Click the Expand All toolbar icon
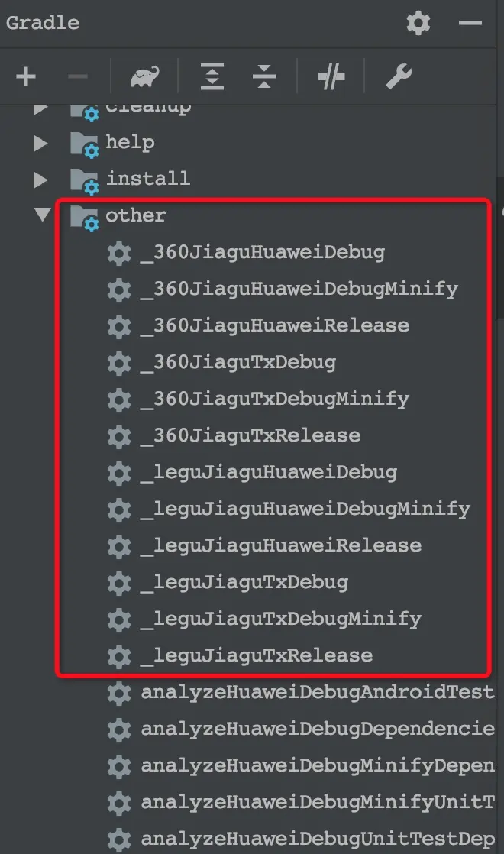The height and width of the screenshot is (854, 504). click(212, 76)
